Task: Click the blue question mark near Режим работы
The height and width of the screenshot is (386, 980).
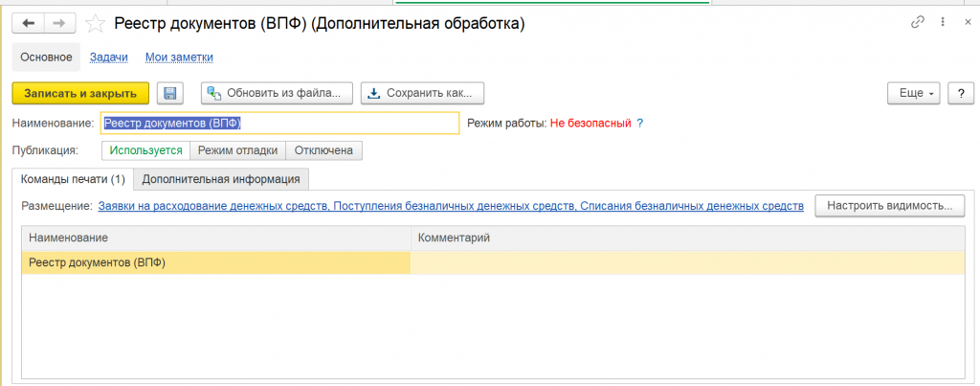Action: point(640,124)
